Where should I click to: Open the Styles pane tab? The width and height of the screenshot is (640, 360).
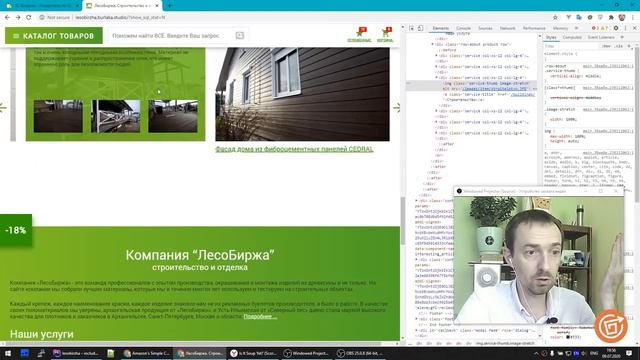point(551,37)
